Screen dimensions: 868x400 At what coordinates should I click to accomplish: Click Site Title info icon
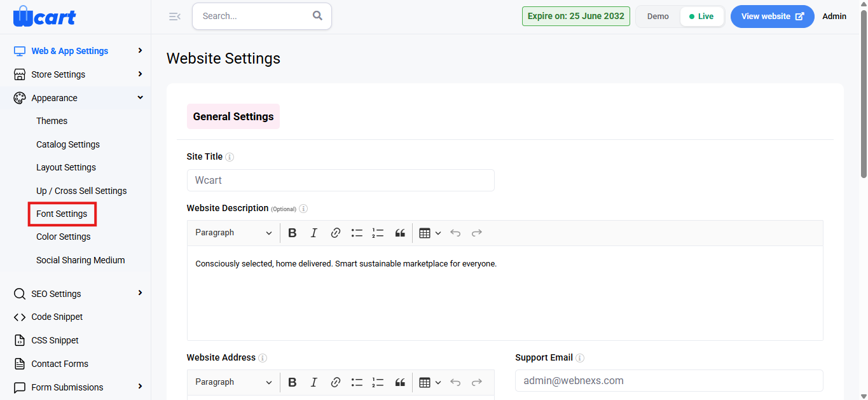tap(230, 157)
